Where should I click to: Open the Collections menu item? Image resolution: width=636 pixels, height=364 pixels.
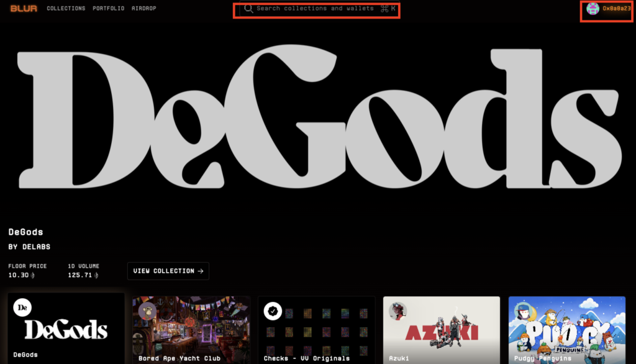[66, 8]
